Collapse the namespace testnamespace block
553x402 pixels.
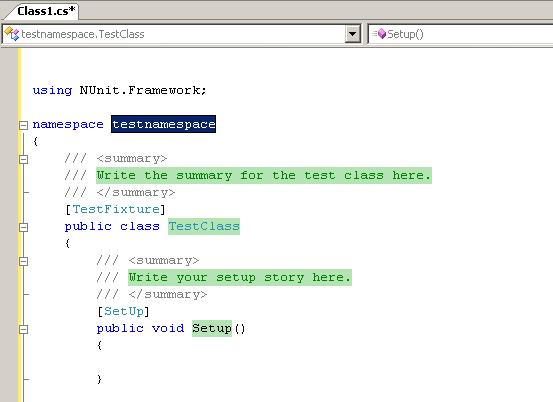tap(23, 125)
